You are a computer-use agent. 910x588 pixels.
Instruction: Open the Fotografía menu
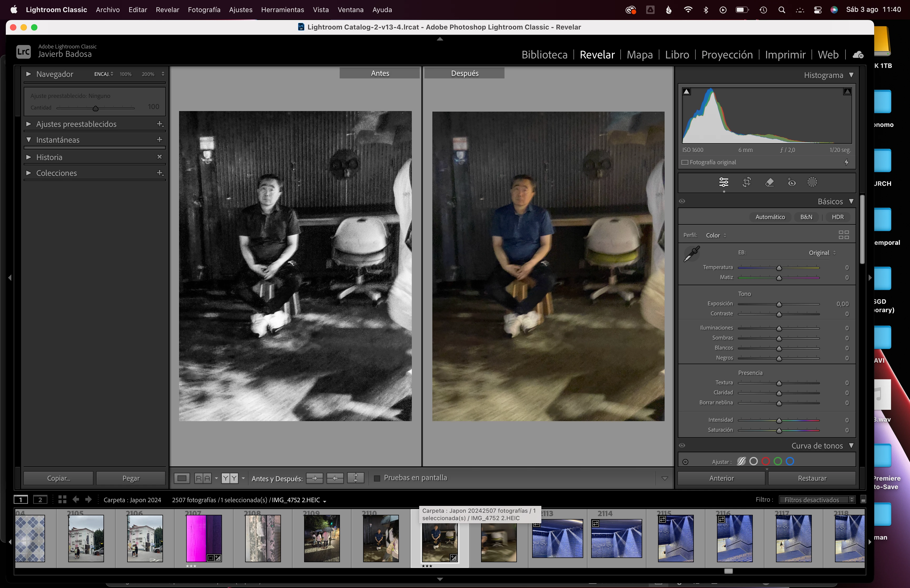204,9
